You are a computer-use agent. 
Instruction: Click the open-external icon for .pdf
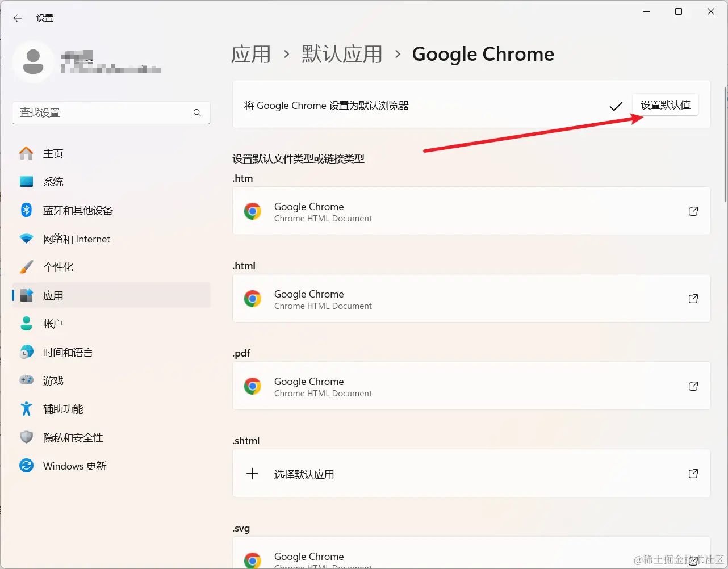coord(693,386)
